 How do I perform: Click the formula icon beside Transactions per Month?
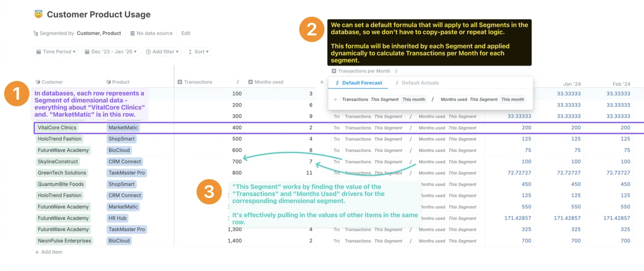pyautogui.click(x=396, y=71)
